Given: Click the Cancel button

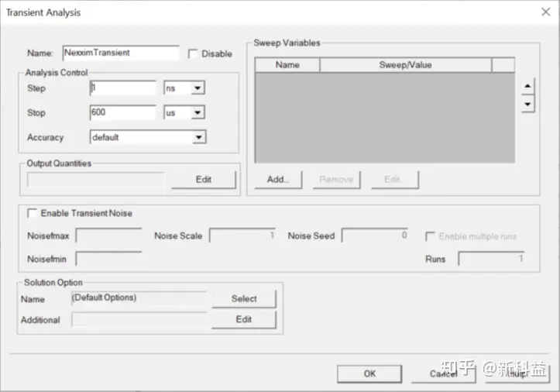Looking at the screenshot, I should click(443, 373).
